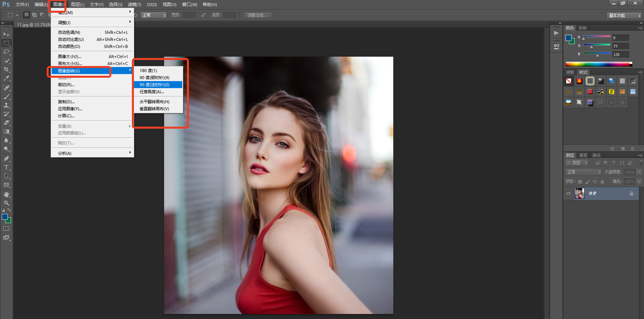Click the 调整边缘... button
The image size is (644, 319).
[x=258, y=15]
